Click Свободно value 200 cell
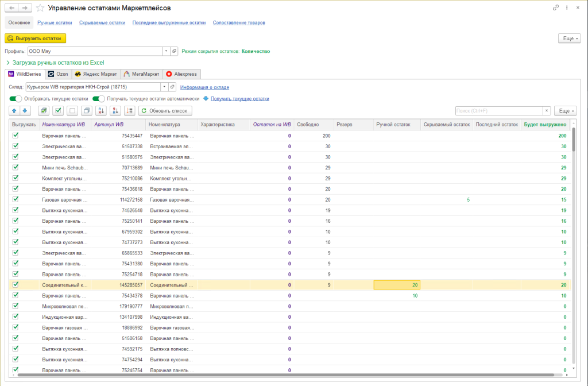 point(314,136)
